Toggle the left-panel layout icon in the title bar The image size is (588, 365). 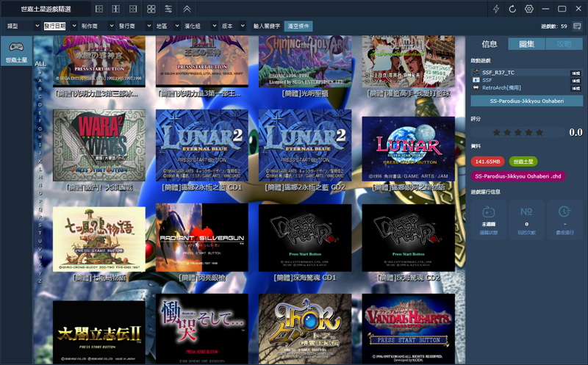(x=99, y=9)
